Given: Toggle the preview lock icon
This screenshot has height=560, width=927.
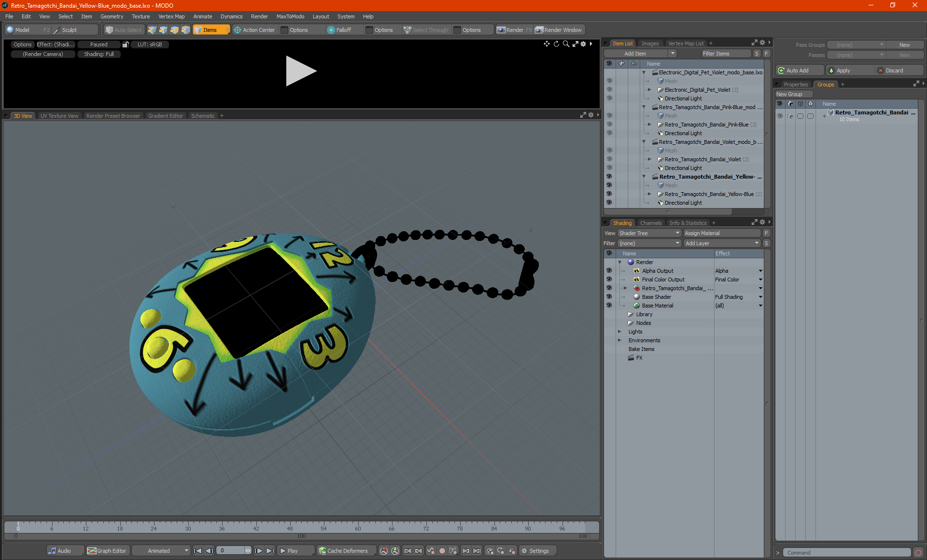Looking at the screenshot, I should coord(126,44).
